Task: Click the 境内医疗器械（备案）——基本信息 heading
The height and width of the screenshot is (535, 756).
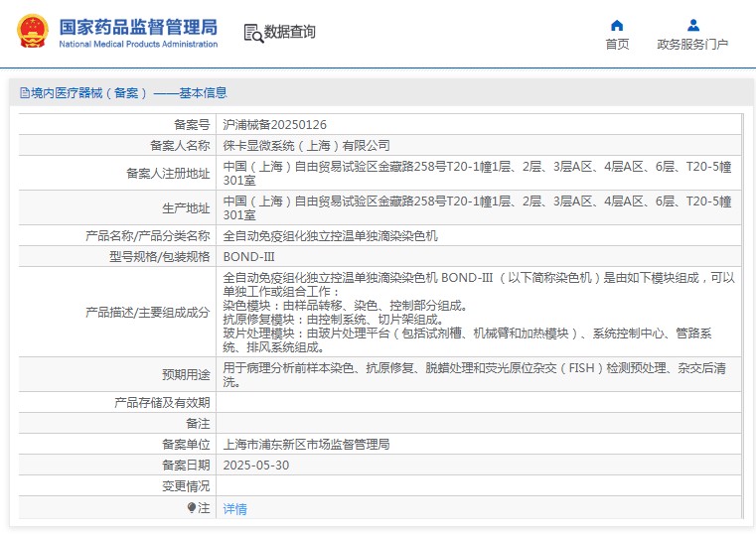Action: pyautogui.click(x=128, y=93)
